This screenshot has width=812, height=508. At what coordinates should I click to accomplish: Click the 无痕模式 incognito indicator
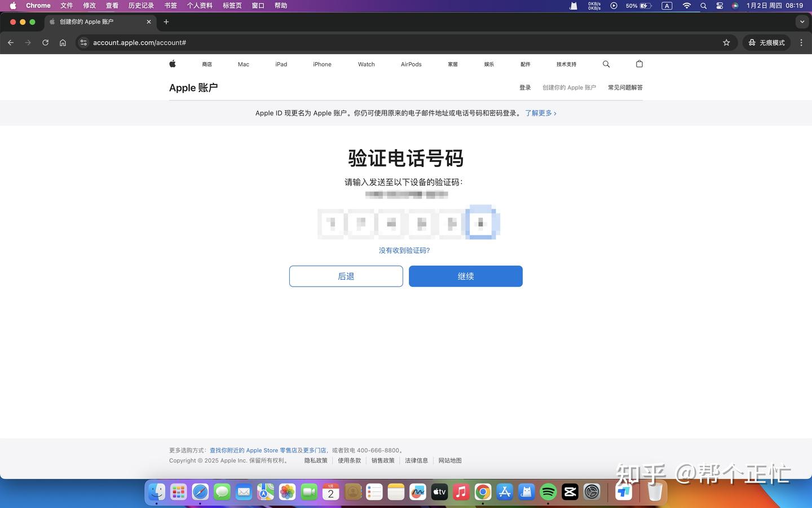tap(766, 42)
